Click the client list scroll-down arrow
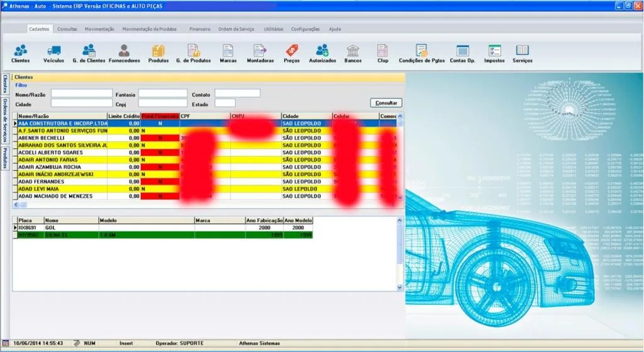This screenshot has height=352, width=644. pos(400,197)
